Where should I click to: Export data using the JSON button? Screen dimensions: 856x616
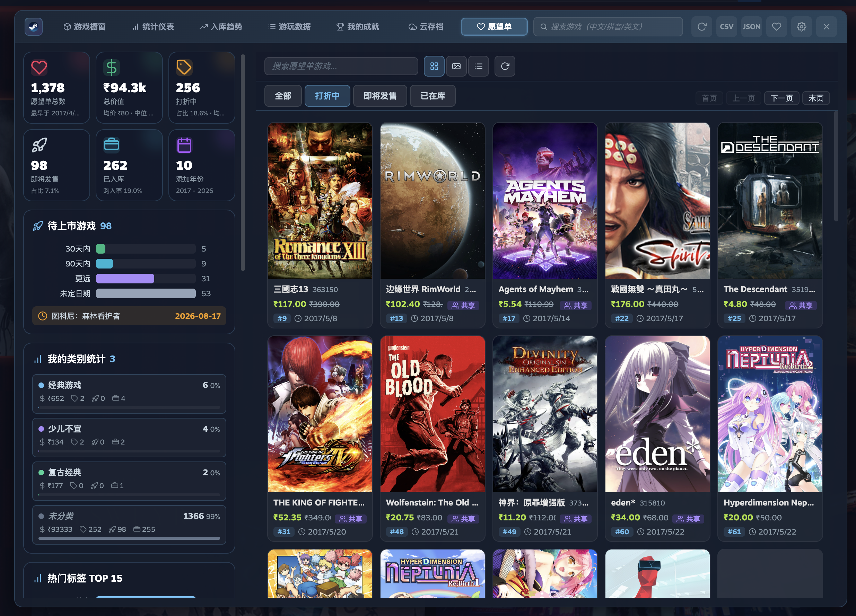tap(751, 27)
